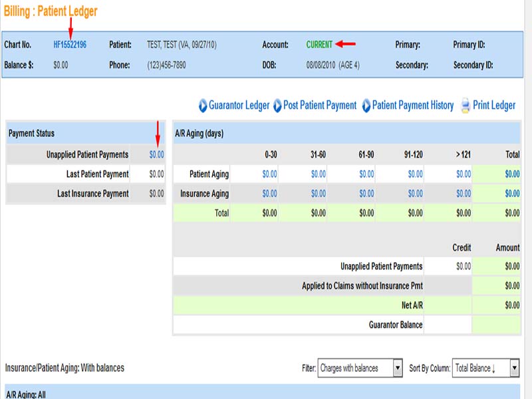The width and height of the screenshot is (532, 399).
Task: Click the Billing : Patient Ledger title
Action: (x=51, y=11)
